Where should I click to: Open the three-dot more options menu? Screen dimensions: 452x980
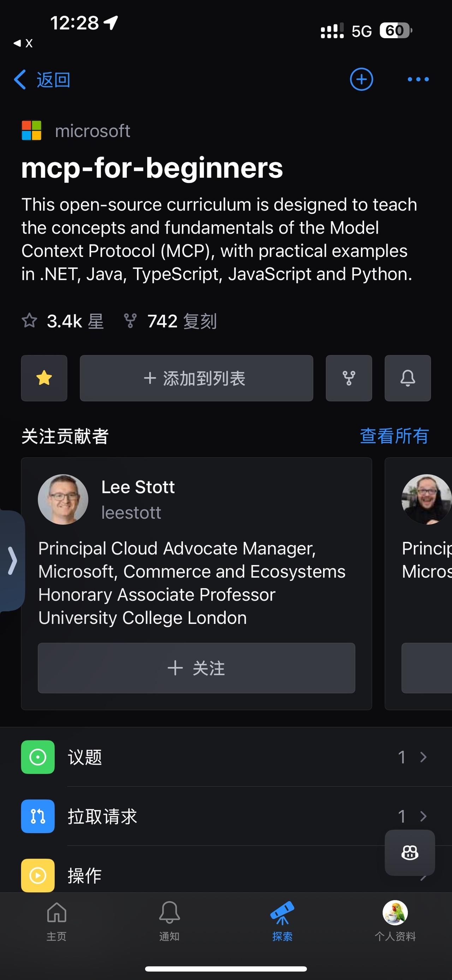point(418,79)
